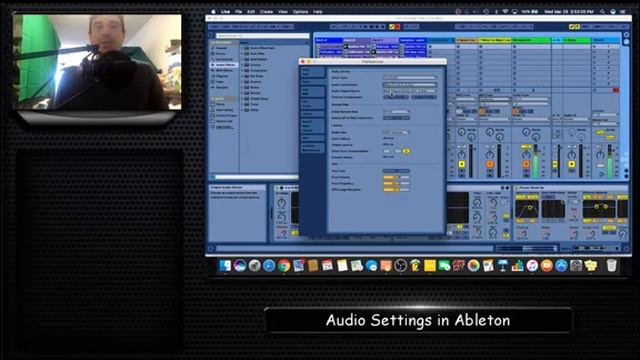Open Keynote from the dock

tap(503, 266)
